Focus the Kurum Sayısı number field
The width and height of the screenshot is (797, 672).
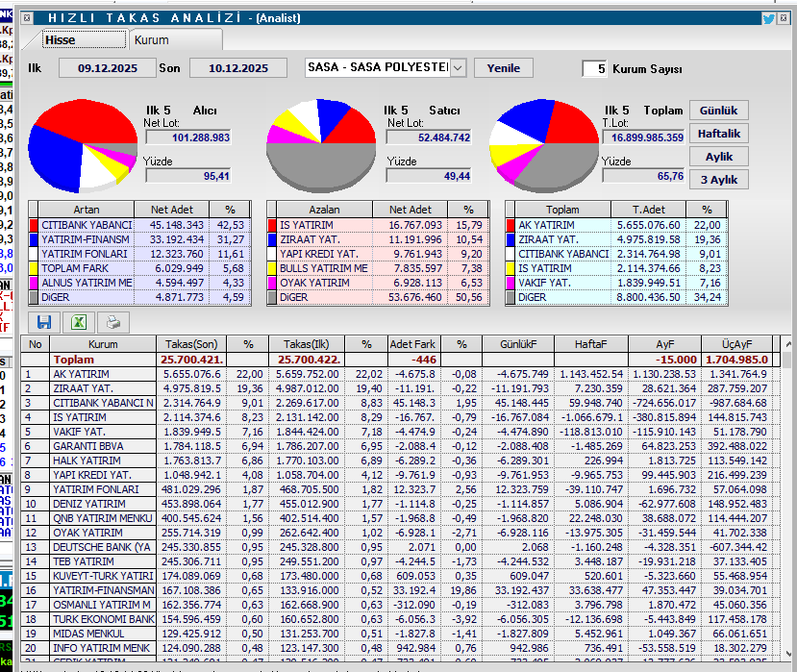pos(595,69)
